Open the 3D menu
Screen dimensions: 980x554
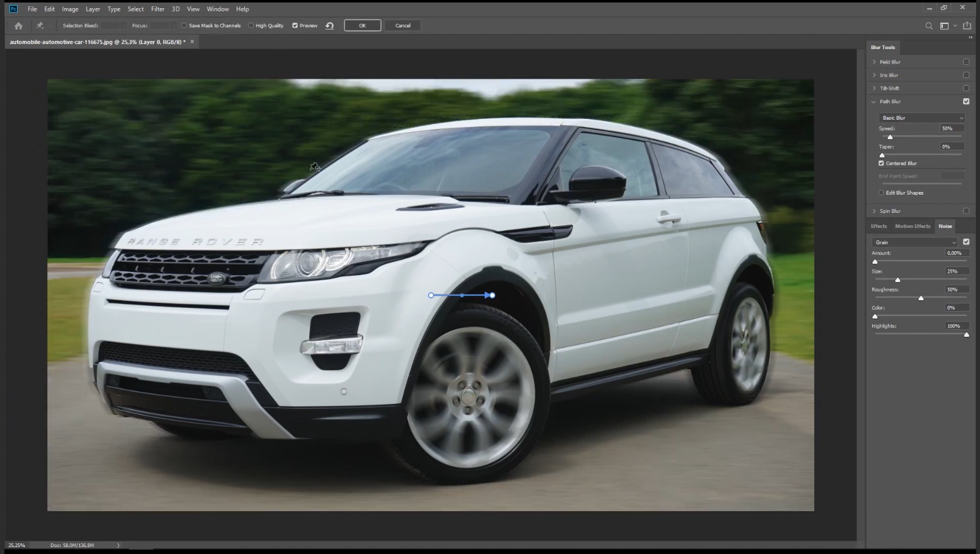pos(176,9)
